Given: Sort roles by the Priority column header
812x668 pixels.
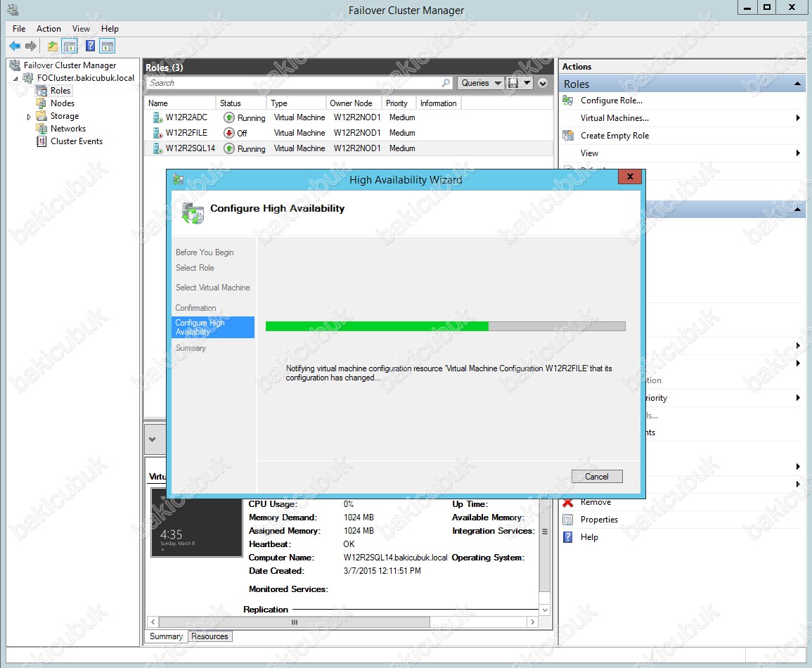Looking at the screenshot, I should 399,103.
